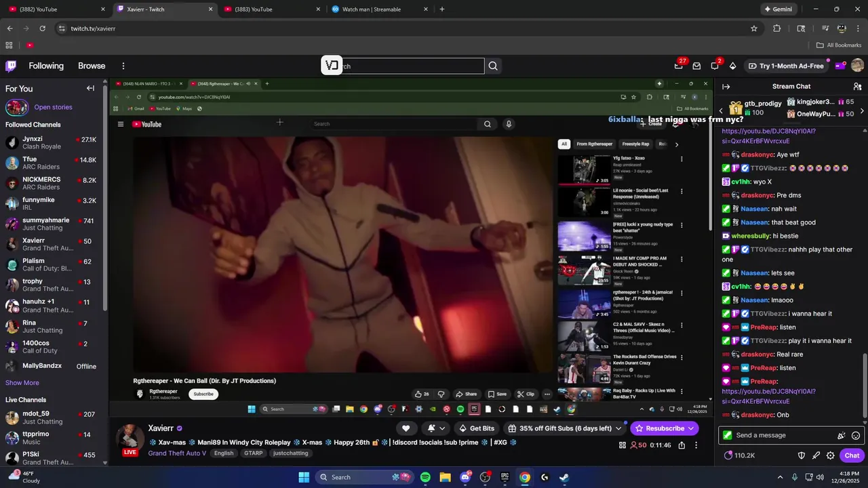Expand the system tray hidden icons chevron
Image resolution: width=868 pixels, height=488 pixels.
point(780,477)
